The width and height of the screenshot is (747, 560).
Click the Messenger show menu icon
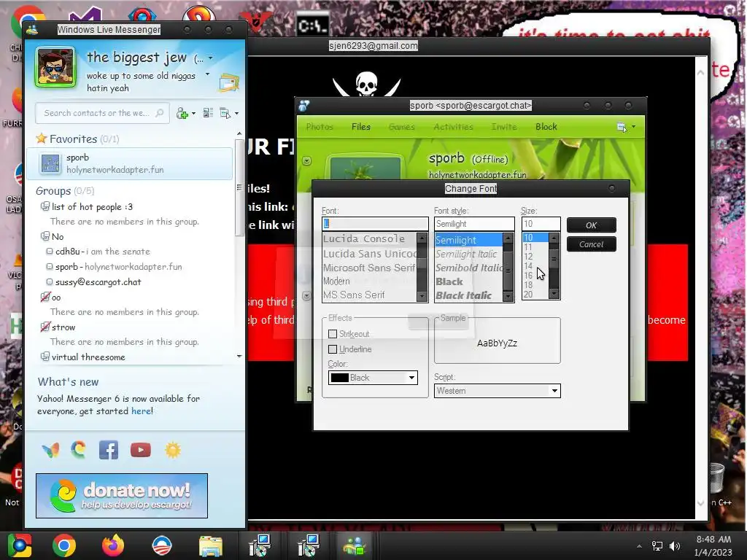(x=225, y=113)
